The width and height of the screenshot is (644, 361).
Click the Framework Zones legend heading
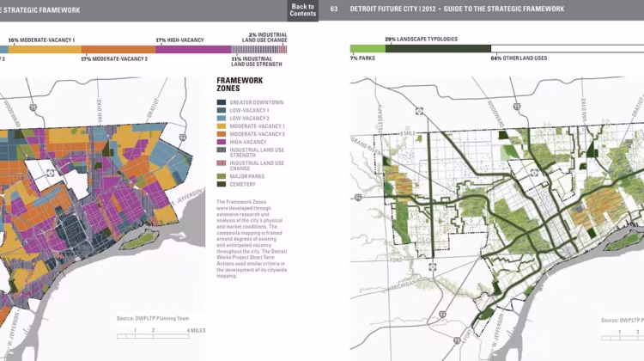(239, 85)
